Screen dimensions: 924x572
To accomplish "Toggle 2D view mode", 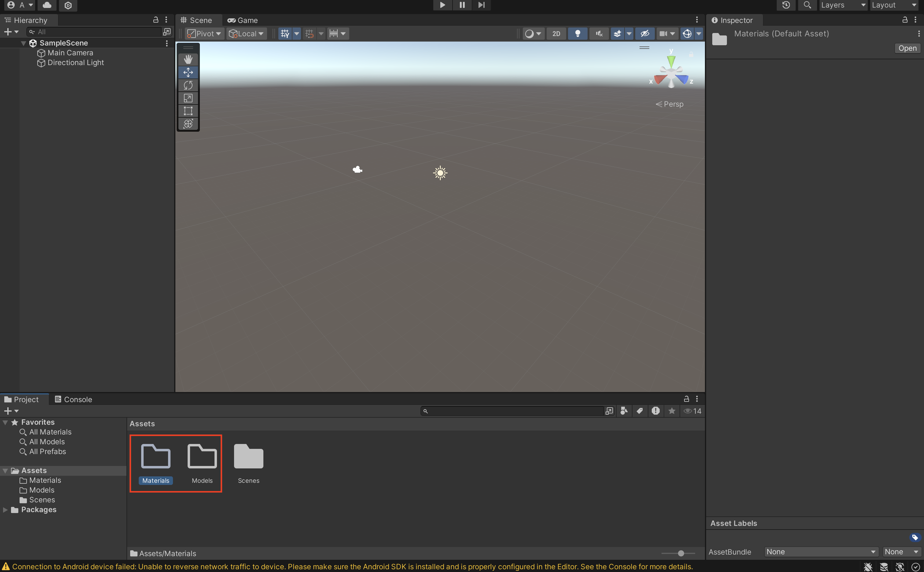I will [556, 34].
